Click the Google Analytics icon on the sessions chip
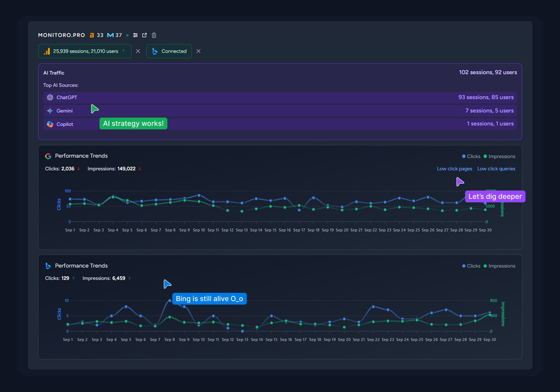Viewport: 560px width, 392px height. 46,51
